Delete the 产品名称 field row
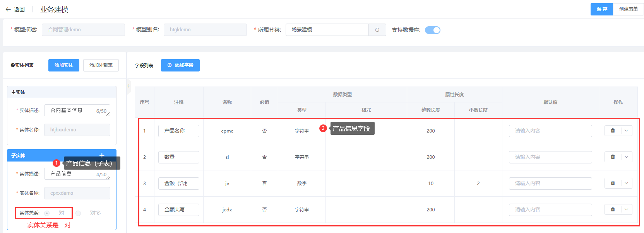 613,131
